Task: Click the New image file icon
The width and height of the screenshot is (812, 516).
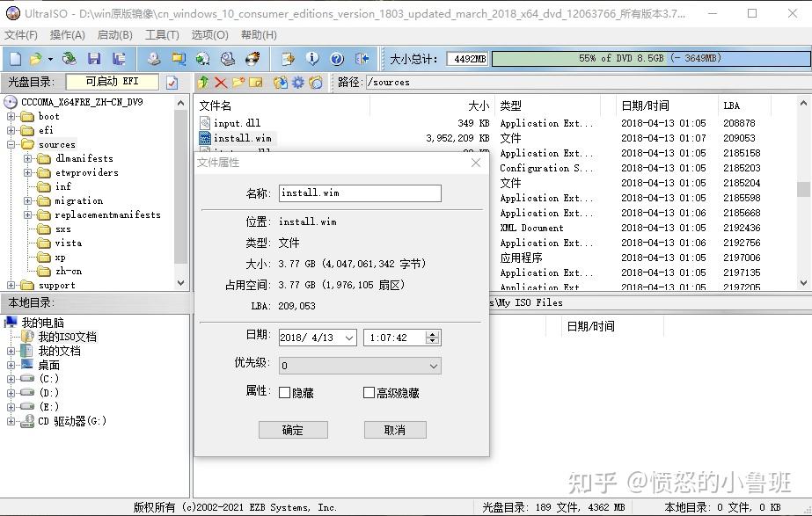Action: coord(15,59)
